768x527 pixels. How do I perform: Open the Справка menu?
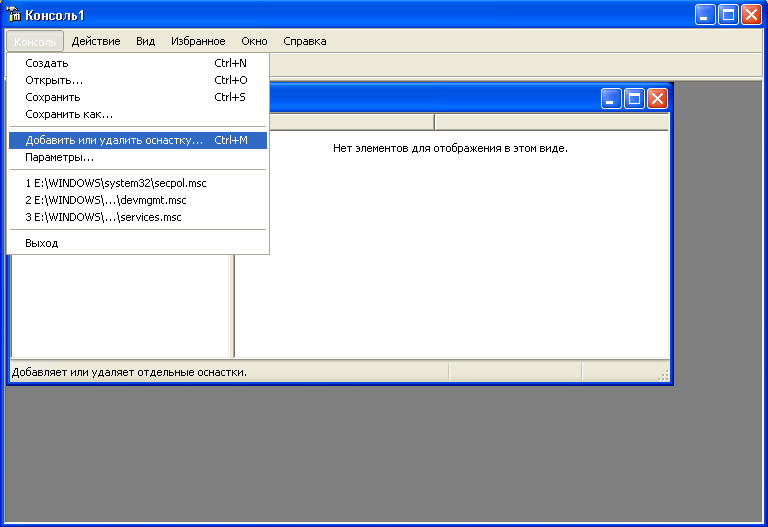coord(305,42)
